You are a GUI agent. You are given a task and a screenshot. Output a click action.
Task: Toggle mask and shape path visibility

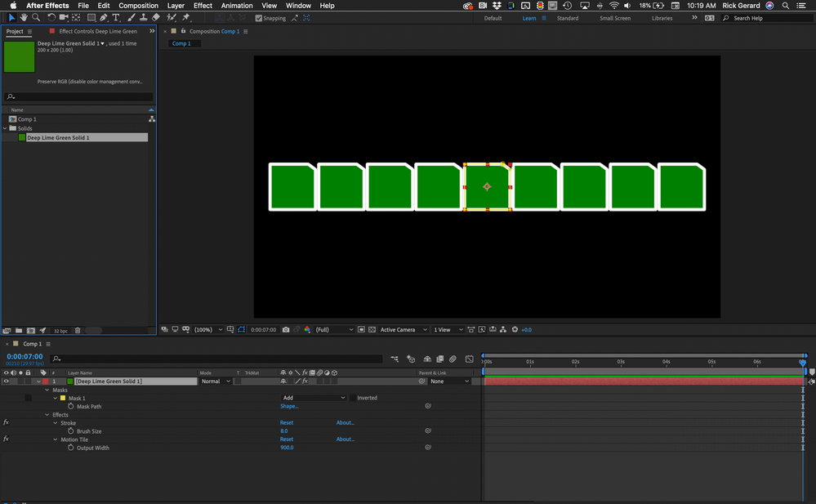(242, 329)
